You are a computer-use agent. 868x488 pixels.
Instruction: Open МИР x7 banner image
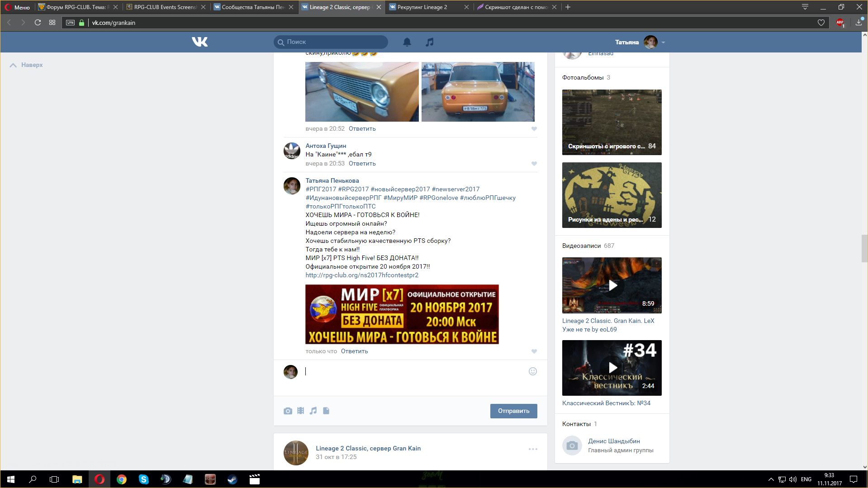402,314
